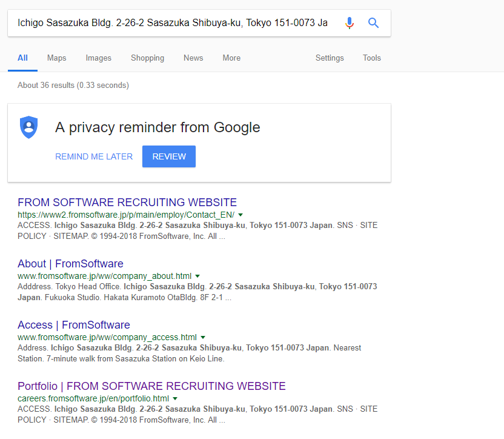504x439 pixels.
Task: Click 'About 36 results' stats text
Action: pyautogui.click(x=73, y=85)
